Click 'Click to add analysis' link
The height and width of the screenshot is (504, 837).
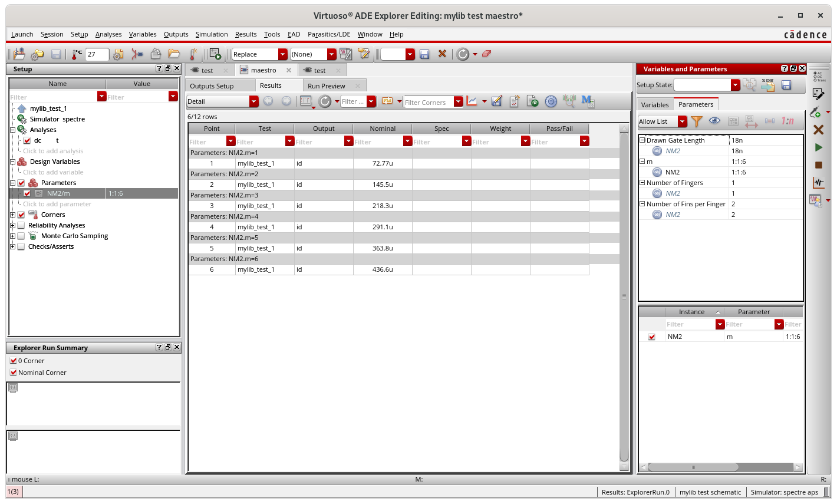click(53, 151)
